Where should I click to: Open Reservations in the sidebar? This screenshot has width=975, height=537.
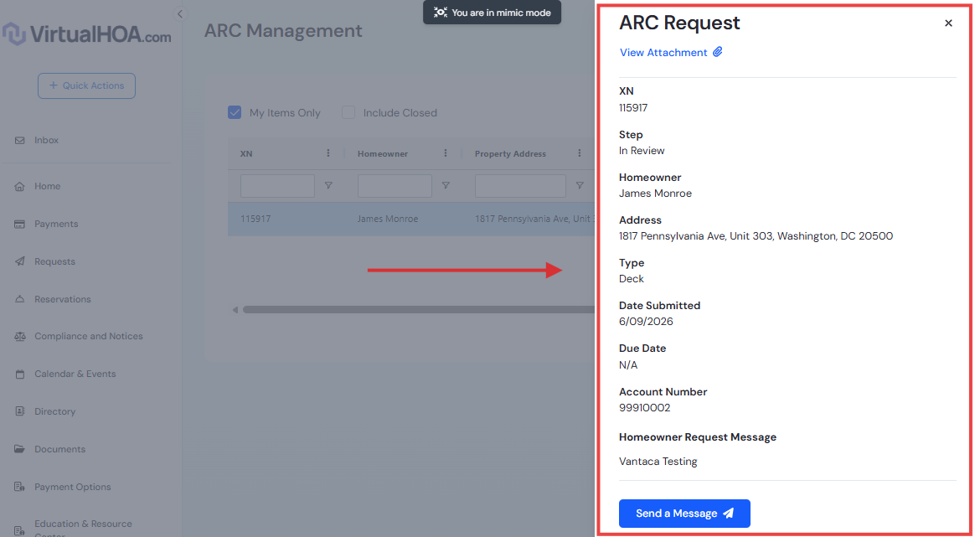click(x=63, y=300)
